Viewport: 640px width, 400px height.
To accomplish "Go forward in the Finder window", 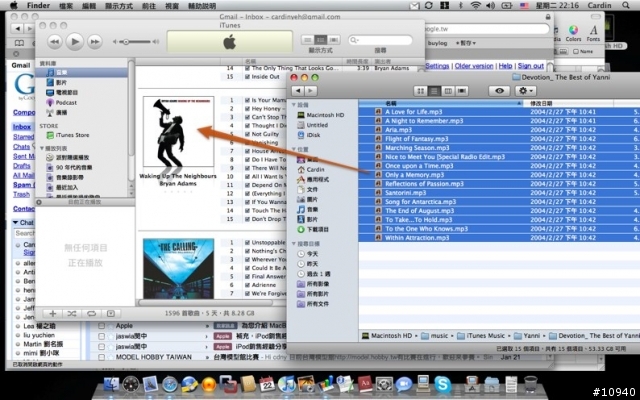I will (x=311, y=91).
